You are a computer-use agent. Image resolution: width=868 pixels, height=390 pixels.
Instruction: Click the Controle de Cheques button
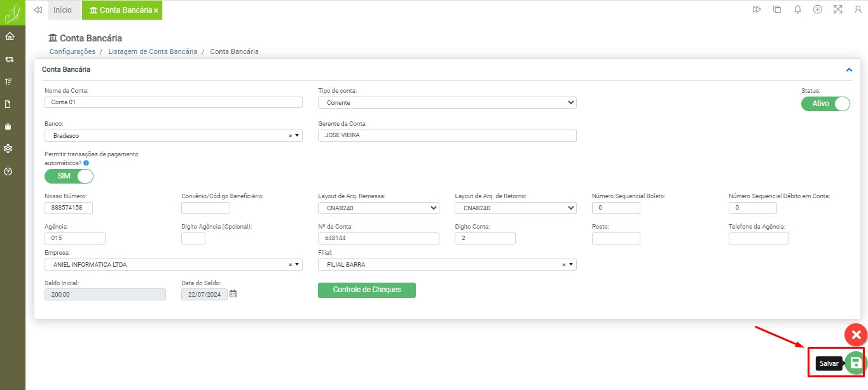(366, 290)
